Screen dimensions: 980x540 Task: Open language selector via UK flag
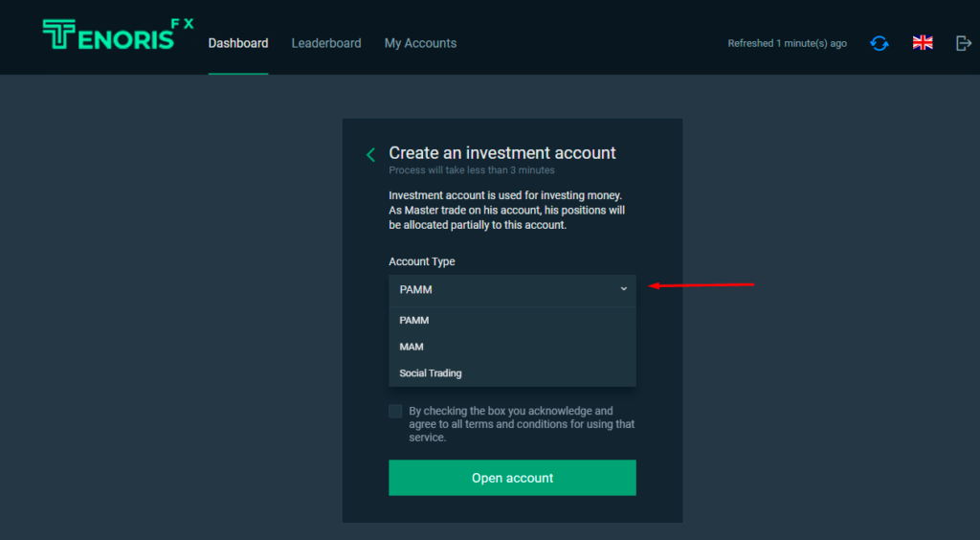(x=923, y=43)
